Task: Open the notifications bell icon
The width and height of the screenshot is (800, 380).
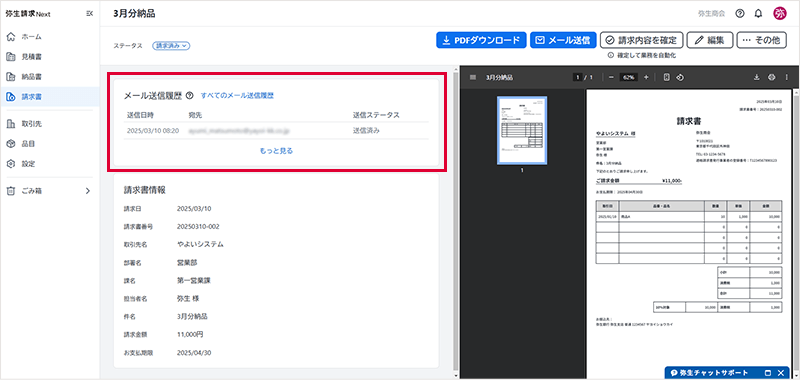Action: pyautogui.click(x=758, y=14)
